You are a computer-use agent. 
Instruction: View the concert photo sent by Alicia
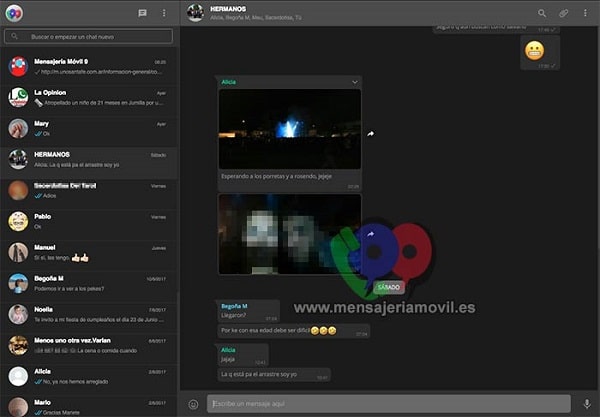(x=289, y=128)
